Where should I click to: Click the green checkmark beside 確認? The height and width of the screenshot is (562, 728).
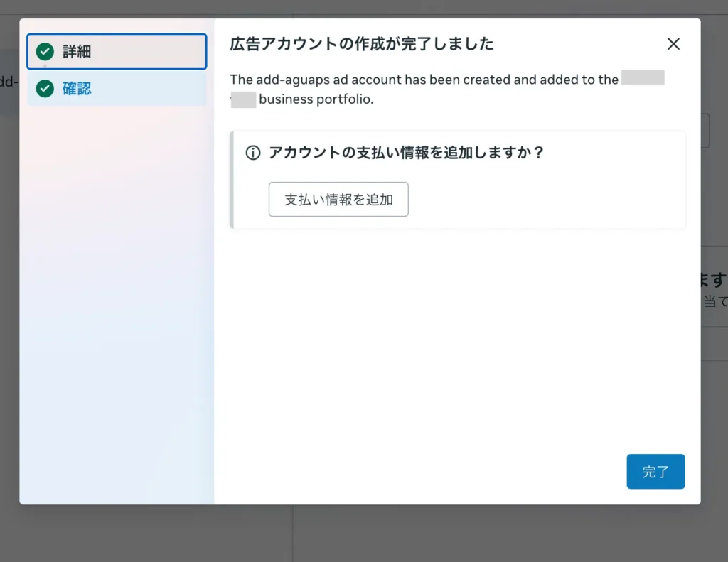pyautogui.click(x=45, y=89)
